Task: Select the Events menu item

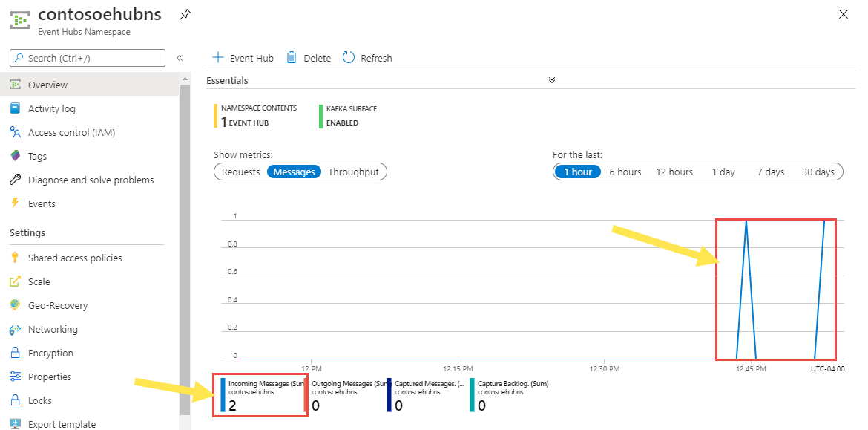Action: coord(42,203)
